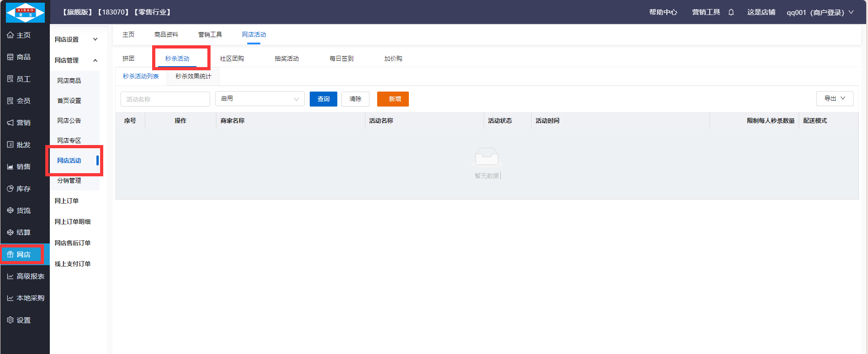Click 这是店铺 store name in header

[761, 12]
